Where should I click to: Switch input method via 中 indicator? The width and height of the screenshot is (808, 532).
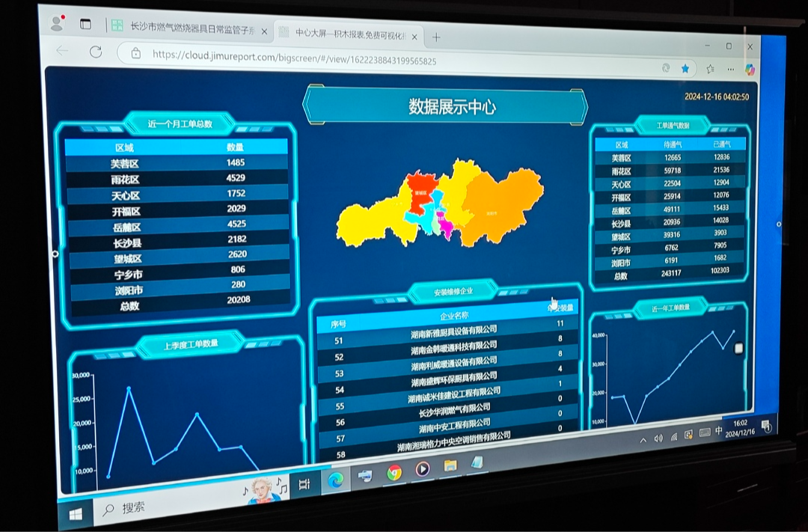coord(718,431)
